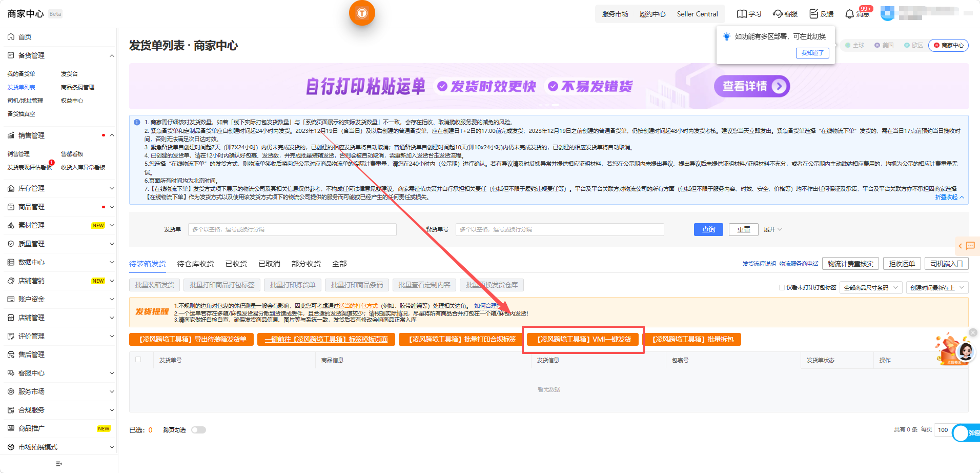Click the 素材管理 sidebar icon
Screen dimensions: 980x473
[11, 226]
